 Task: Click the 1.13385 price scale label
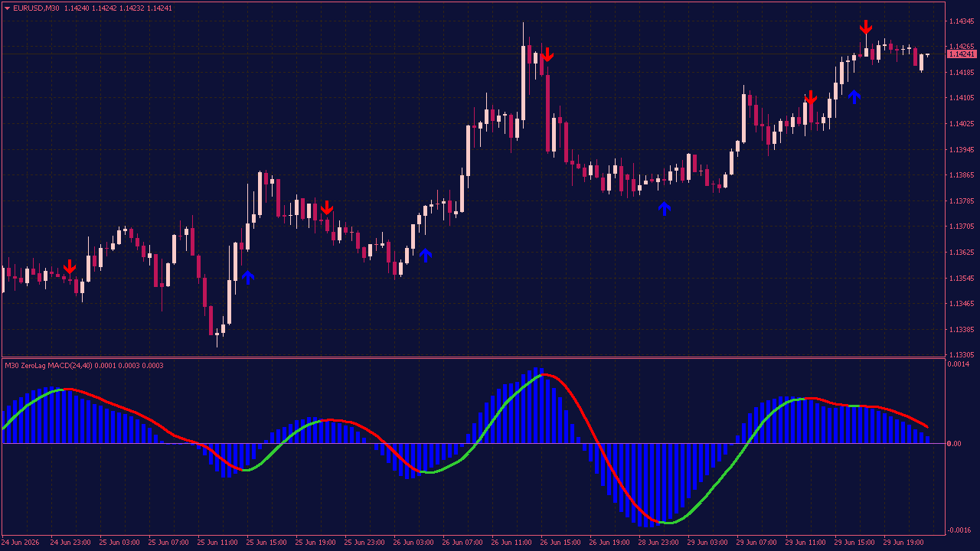pos(961,330)
